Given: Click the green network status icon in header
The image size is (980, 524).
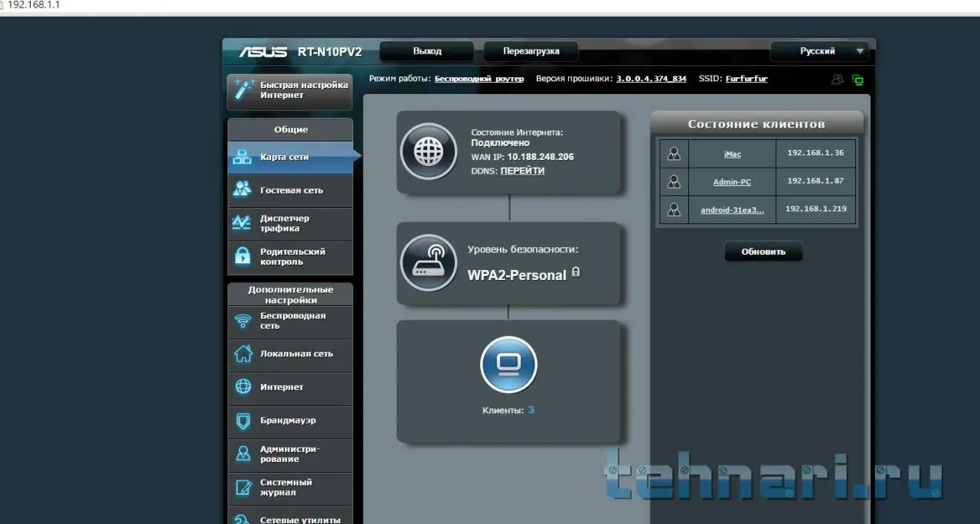Looking at the screenshot, I should [857, 80].
